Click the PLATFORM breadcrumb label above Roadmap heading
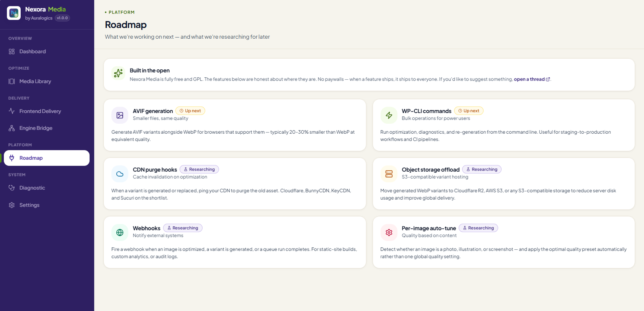 coord(121,12)
